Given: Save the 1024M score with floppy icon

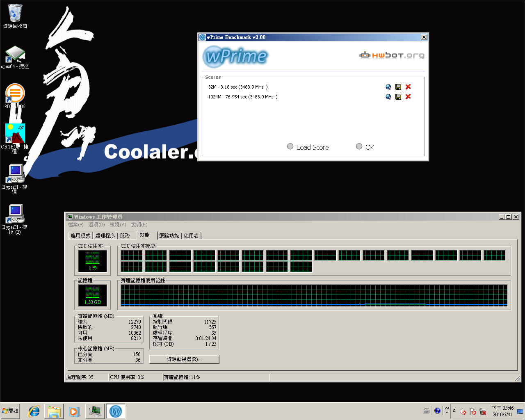Looking at the screenshot, I should pyautogui.click(x=398, y=97).
